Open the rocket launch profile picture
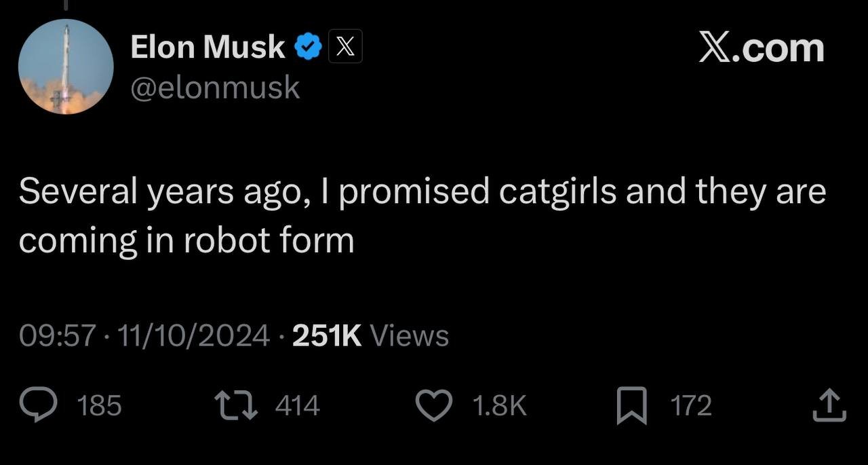868x465 pixels. click(x=66, y=67)
